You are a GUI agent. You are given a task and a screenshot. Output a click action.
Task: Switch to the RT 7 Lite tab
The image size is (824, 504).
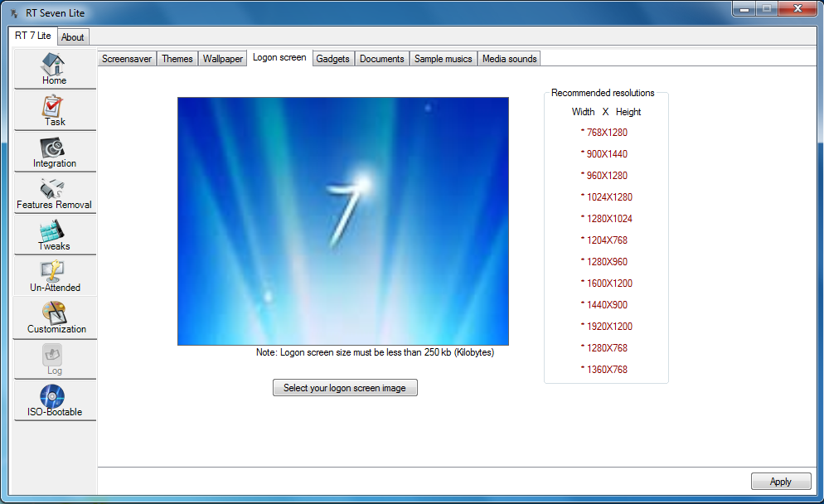pyautogui.click(x=32, y=36)
